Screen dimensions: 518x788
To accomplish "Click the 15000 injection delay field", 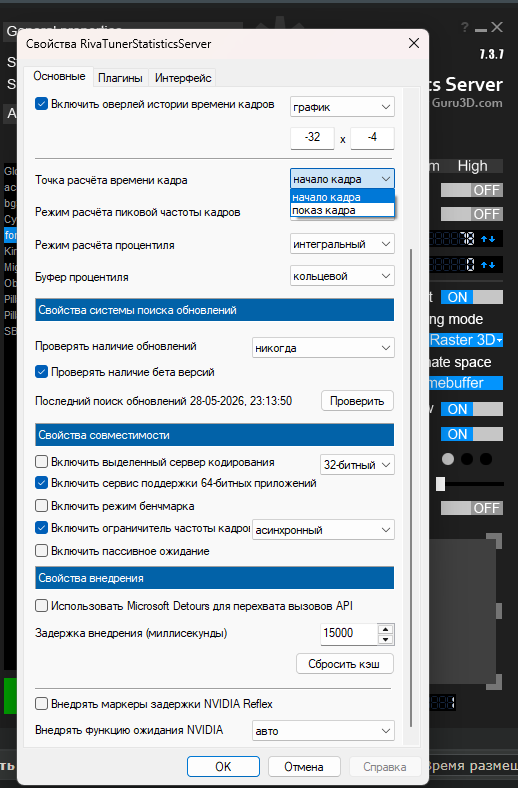I will (349, 634).
